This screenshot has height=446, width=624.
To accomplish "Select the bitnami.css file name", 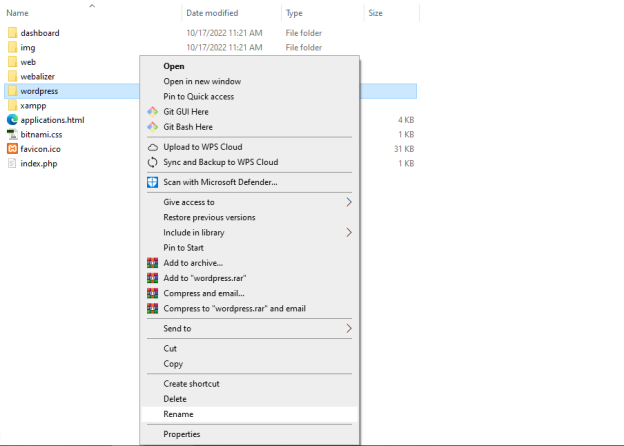I will click(41, 134).
